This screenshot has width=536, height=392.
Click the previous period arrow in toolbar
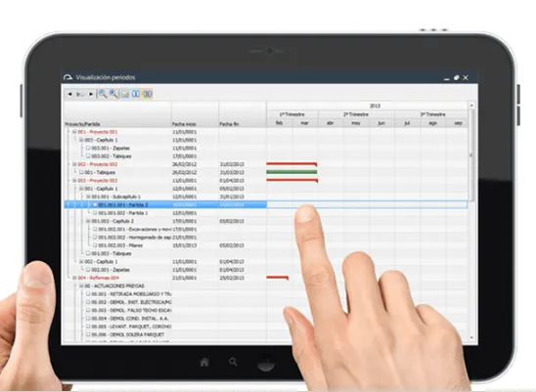pyautogui.click(x=69, y=94)
